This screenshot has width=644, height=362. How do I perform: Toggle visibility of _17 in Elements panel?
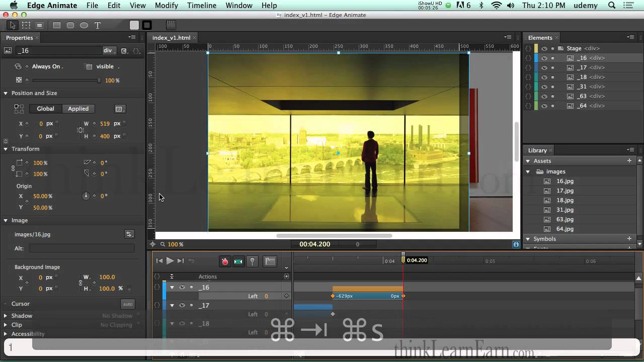pos(544,67)
